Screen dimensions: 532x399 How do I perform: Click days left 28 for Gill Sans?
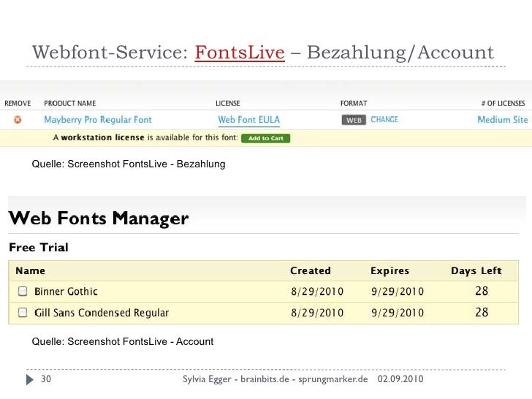tap(482, 312)
